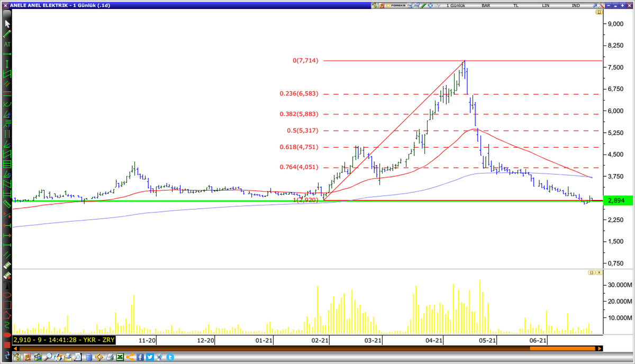The width and height of the screenshot is (635, 364).
Task: Click the 02-21 date axis label
Action: tap(321, 340)
